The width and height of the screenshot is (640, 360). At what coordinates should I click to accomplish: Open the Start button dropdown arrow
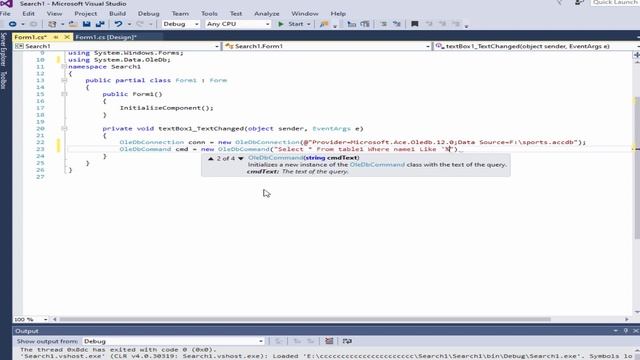click(309, 24)
